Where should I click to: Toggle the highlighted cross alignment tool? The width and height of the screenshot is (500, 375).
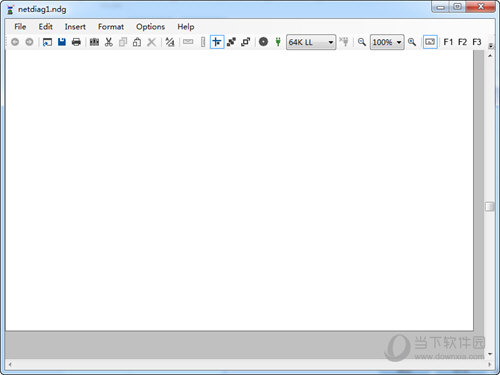(217, 42)
